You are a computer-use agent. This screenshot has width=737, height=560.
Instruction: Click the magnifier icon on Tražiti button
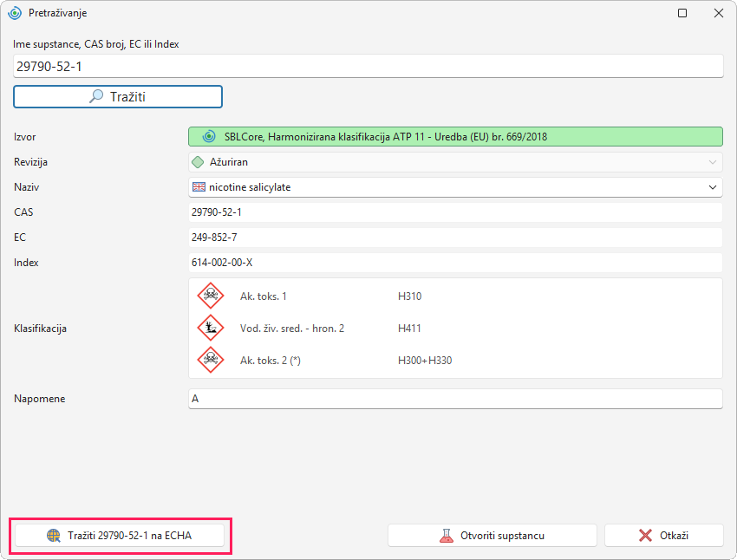coord(96,96)
